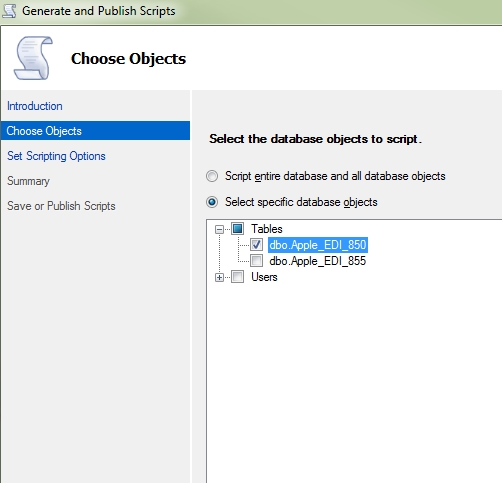
Task: Click 'Select the database objects to script.' text
Action: click(315, 139)
